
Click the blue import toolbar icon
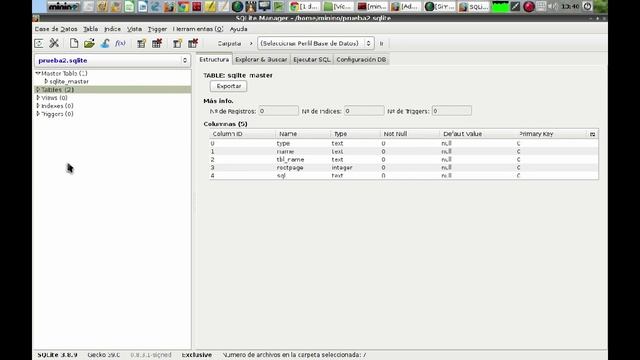point(105,43)
